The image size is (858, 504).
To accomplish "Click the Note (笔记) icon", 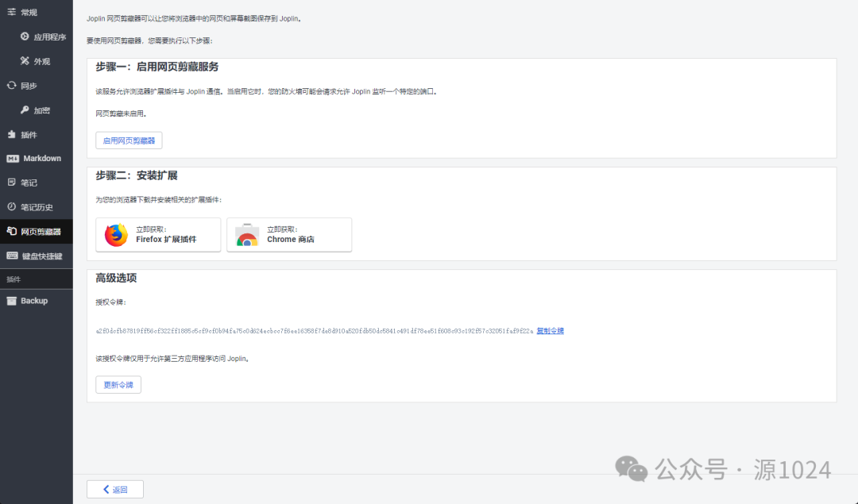I will pyautogui.click(x=11, y=182).
